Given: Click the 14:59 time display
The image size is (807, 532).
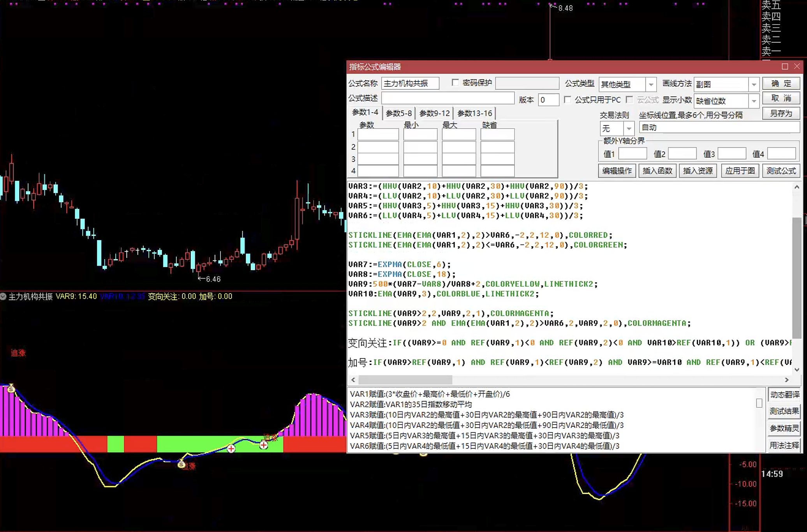Looking at the screenshot, I should [x=772, y=474].
